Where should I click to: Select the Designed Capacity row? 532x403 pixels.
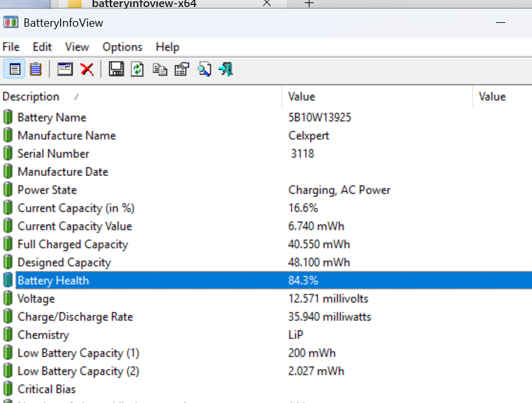pos(266,262)
